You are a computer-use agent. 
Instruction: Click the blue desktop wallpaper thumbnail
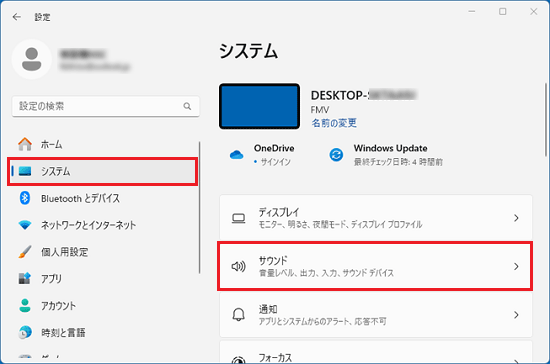click(x=260, y=106)
